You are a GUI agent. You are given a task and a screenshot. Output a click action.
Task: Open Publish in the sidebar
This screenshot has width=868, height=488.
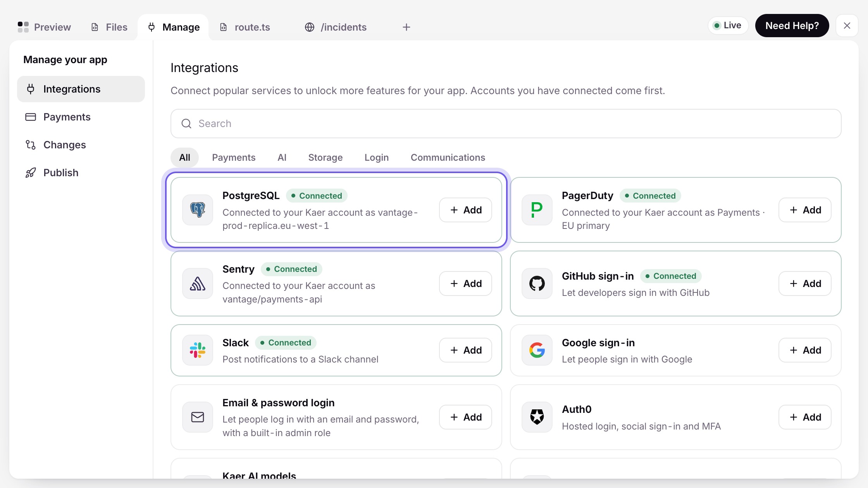(81, 173)
